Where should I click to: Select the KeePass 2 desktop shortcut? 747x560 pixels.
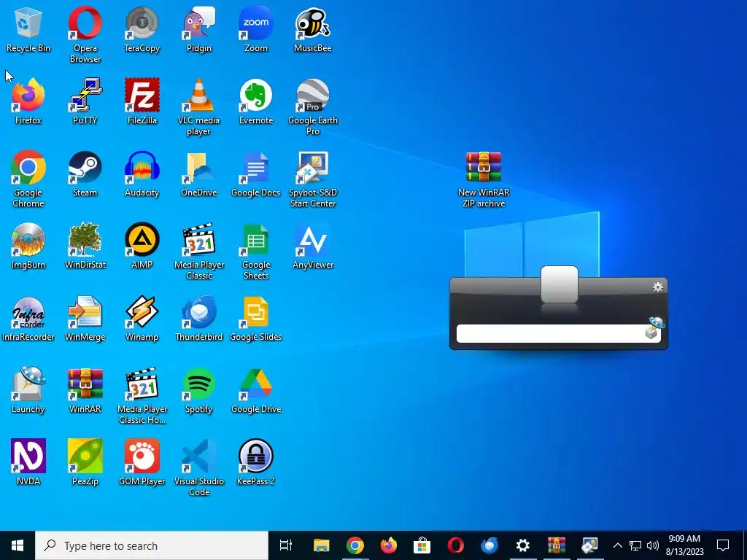pyautogui.click(x=256, y=463)
